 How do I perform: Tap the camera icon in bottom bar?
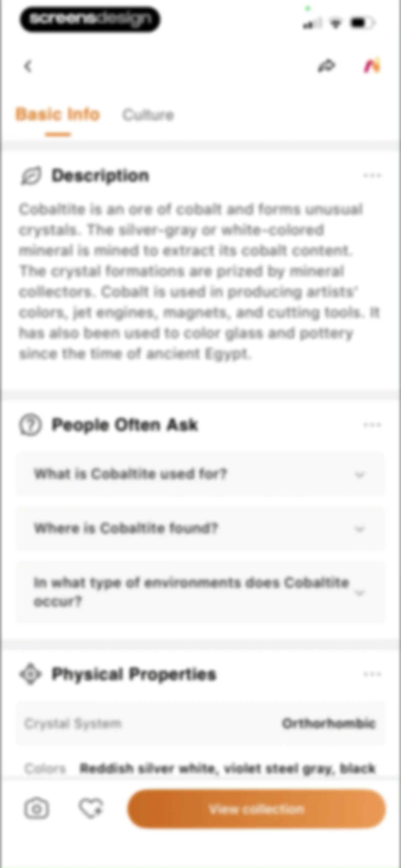point(36,808)
